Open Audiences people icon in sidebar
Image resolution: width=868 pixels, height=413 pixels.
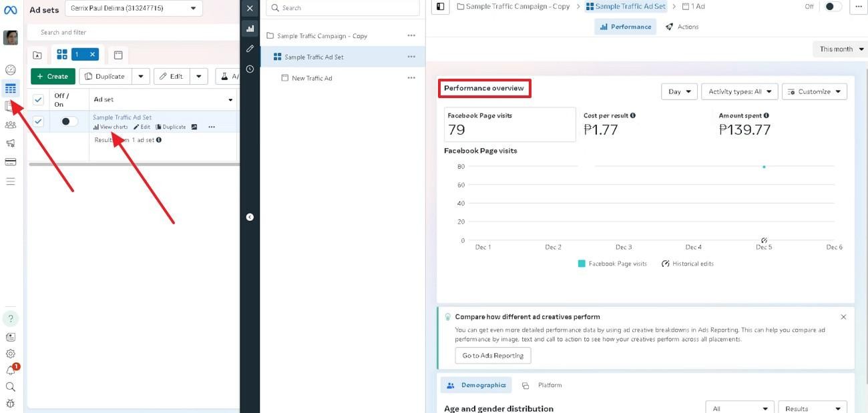tap(10, 125)
